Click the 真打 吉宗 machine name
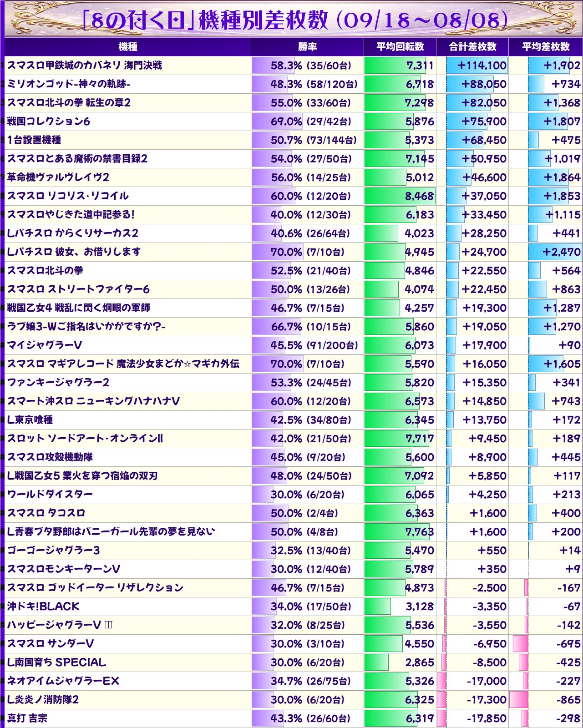This screenshot has height=728, width=583. 27,718
